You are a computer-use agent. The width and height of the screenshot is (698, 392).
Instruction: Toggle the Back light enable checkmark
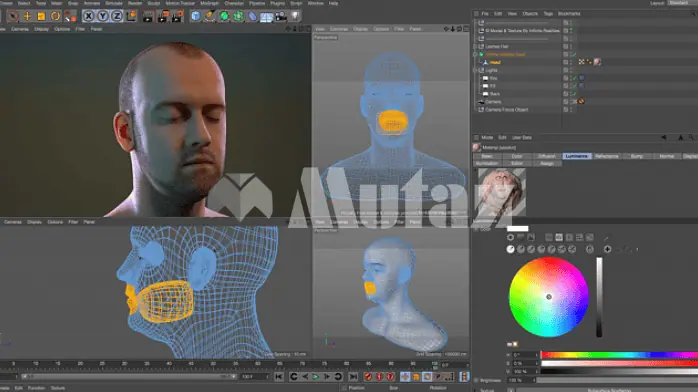click(574, 94)
